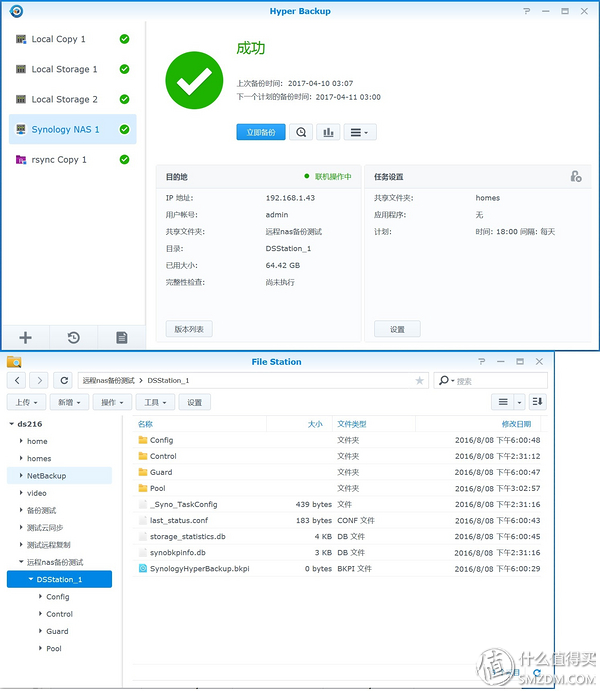Open the task actions menu dropdown in Hyper Backup
Screen dimensions: 600x691
point(360,132)
